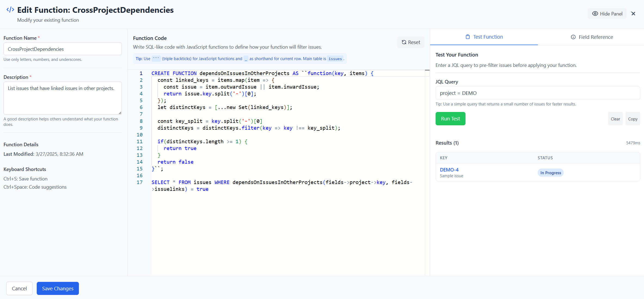Click line number 17 in the gutter
644x299 pixels.
(140, 182)
